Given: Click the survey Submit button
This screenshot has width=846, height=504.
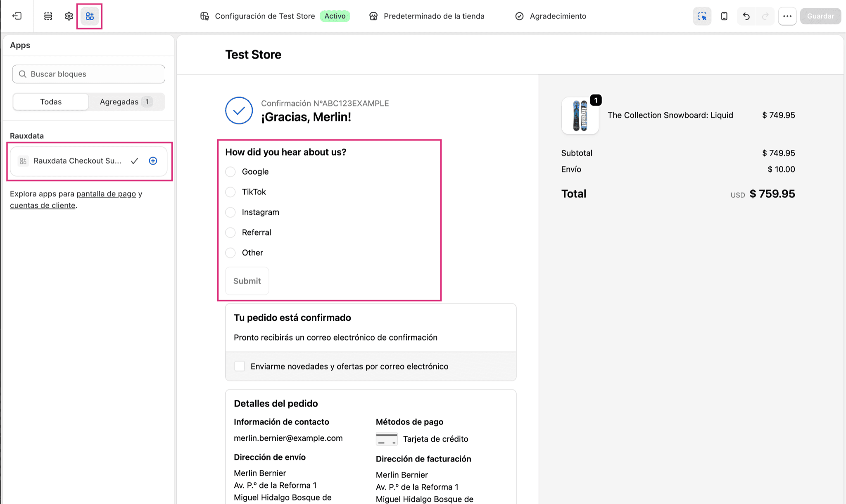Looking at the screenshot, I should point(247,281).
